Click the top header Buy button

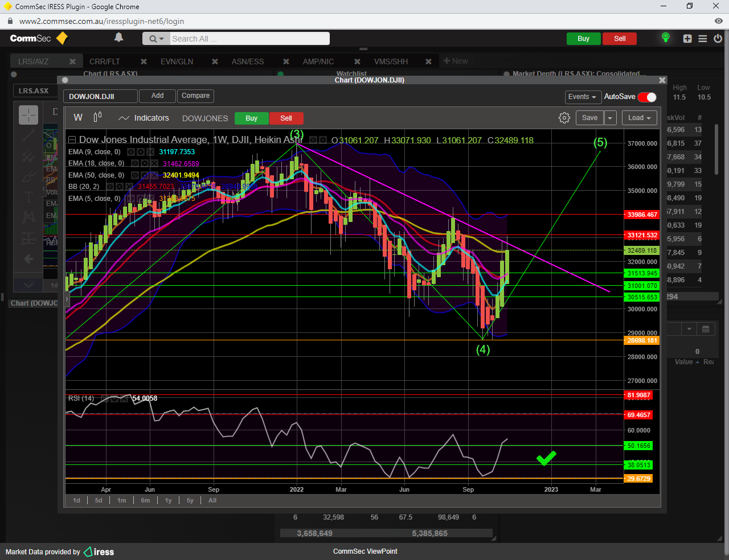pyautogui.click(x=583, y=39)
